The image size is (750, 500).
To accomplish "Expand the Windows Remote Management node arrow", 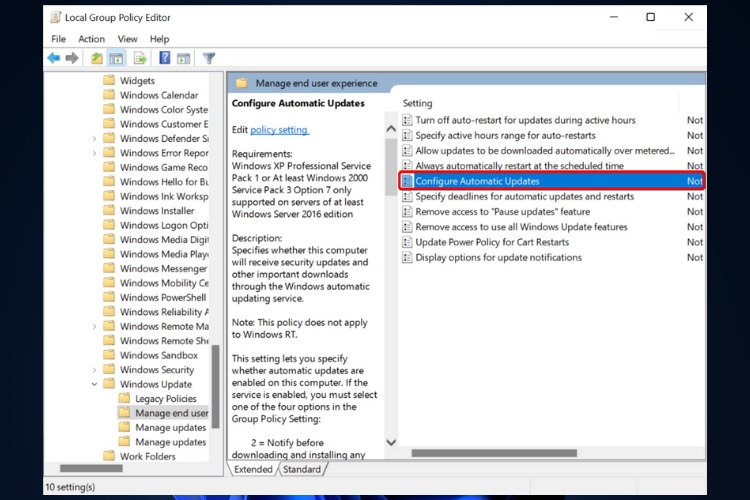I will click(x=95, y=326).
